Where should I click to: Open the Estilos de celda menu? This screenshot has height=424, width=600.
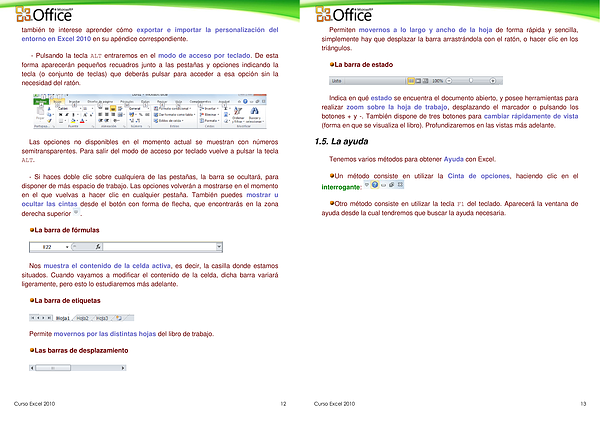click(x=169, y=121)
